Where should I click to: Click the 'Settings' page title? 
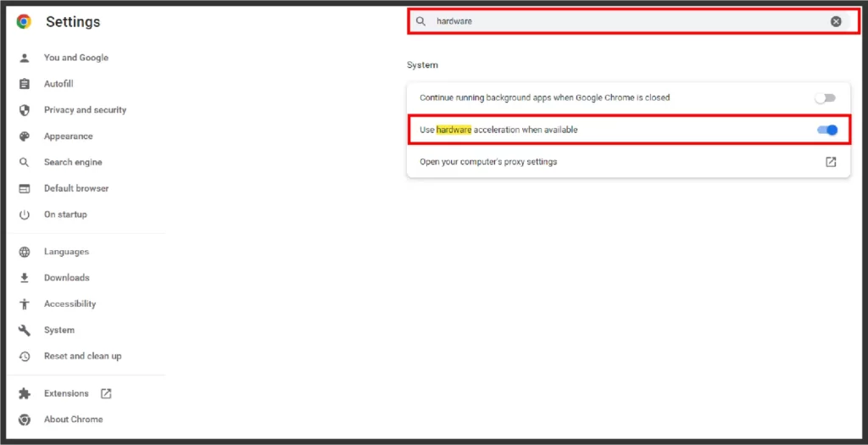[73, 22]
